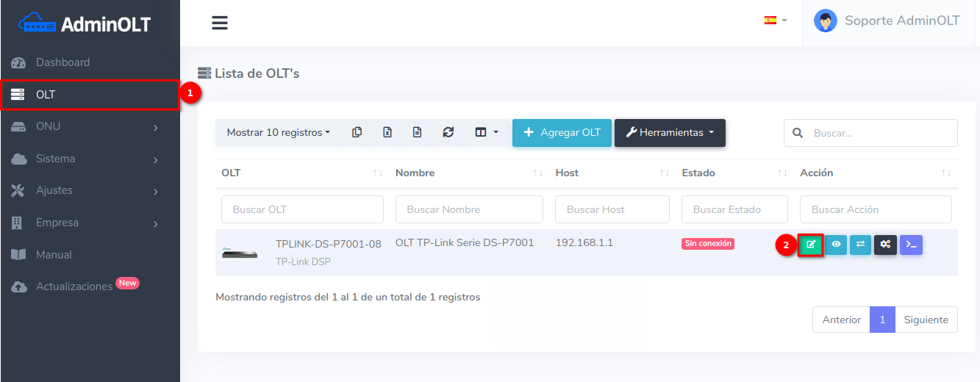
Task: Expand the ONU sidebar menu
Action: pyautogui.click(x=90, y=126)
